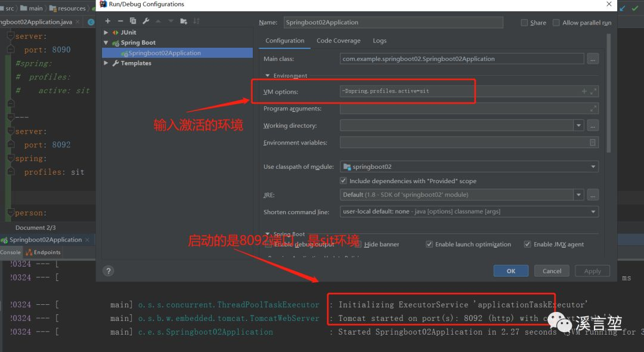This screenshot has height=352, width=644.
Task: Add a new configuration with plus icon
Action: click(x=107, y=21)
